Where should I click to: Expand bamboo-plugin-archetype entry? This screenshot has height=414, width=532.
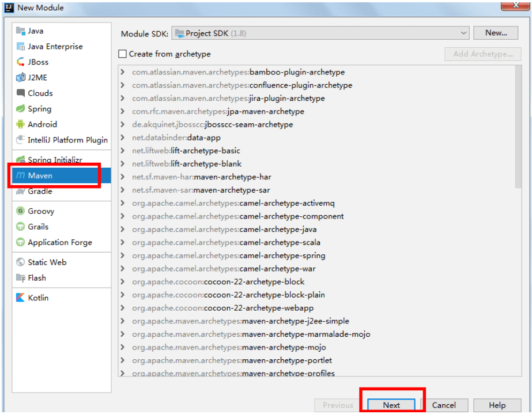click(x=123, y=72)
